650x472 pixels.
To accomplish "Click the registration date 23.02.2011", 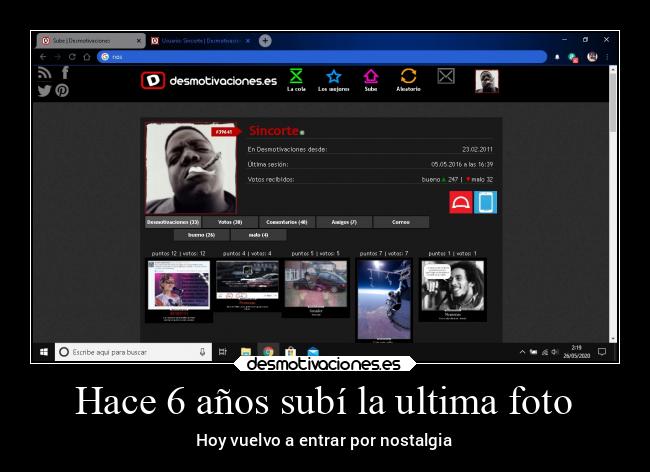I will point(478,149).
